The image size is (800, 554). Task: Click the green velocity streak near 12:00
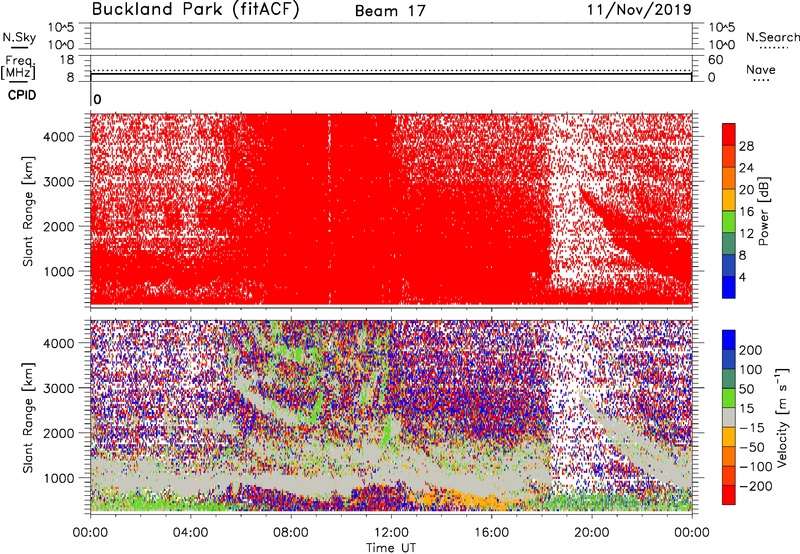pyautogui.click(x=390, y=431)
